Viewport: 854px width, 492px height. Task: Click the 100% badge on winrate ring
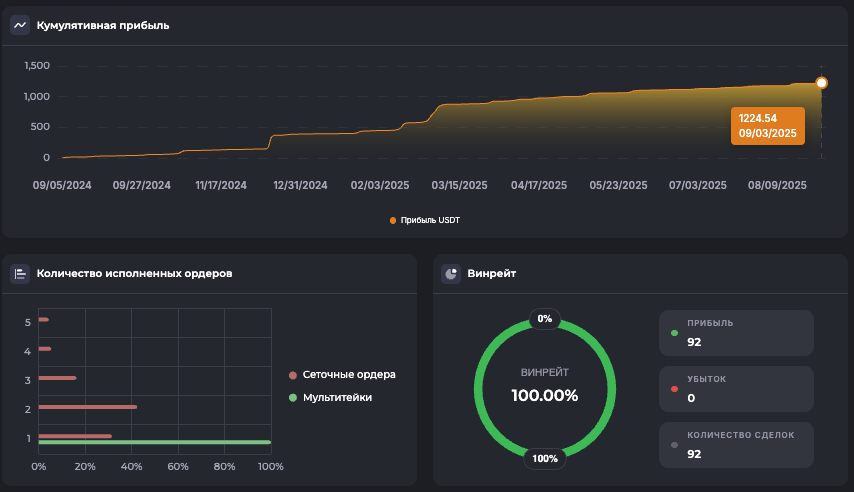point(545,459)
